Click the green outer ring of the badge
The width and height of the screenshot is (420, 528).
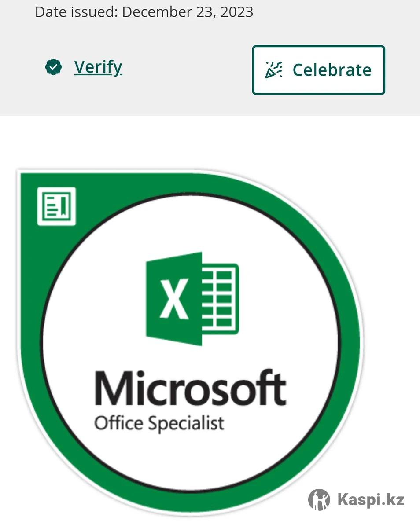click(349, 343)
